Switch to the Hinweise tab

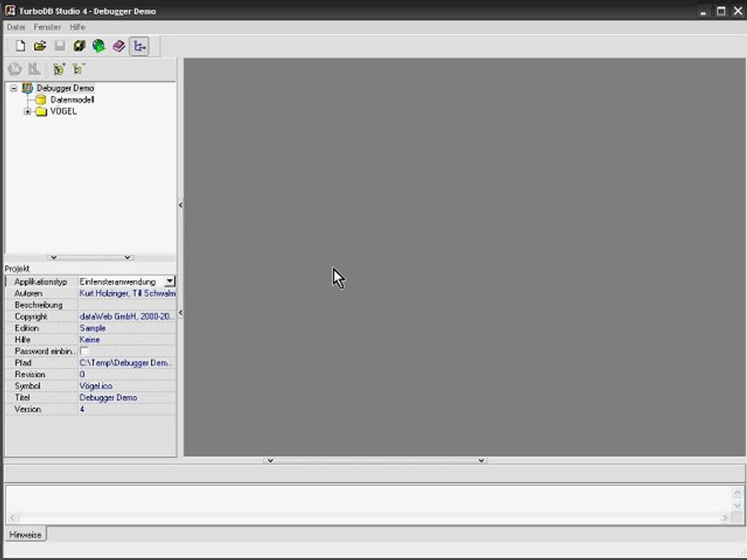coord(26,535)
